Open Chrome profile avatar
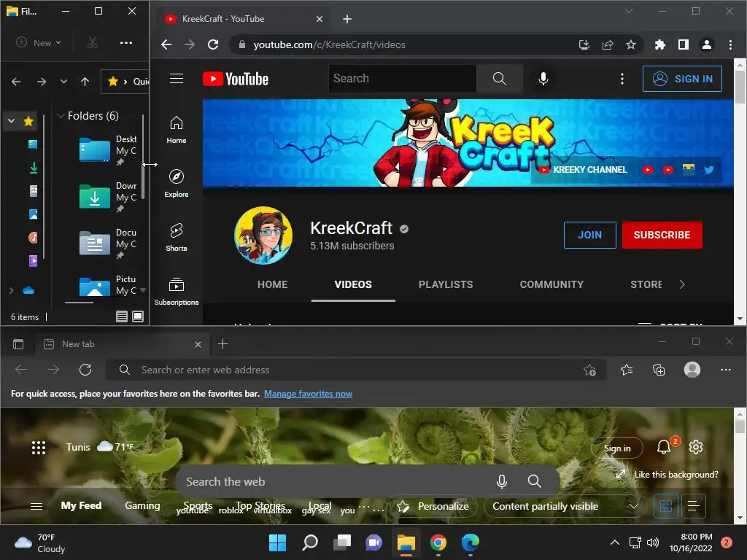 point(706,44)
